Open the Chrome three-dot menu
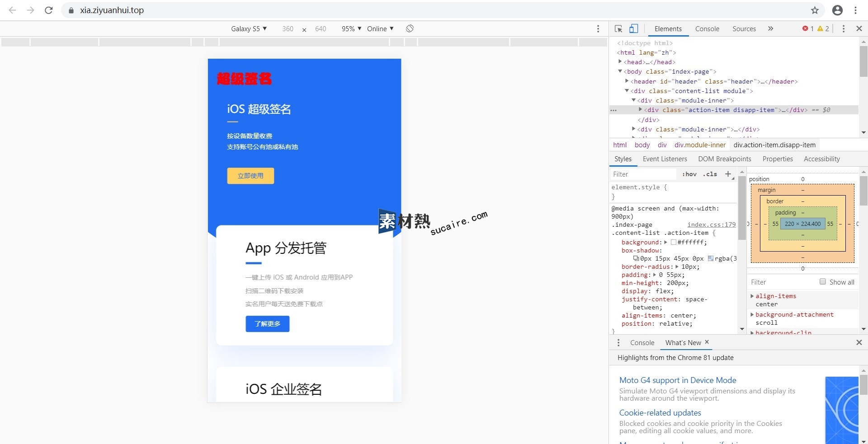Image resolution: width=868 pixels, height=444 pixels. pos(855,10)
